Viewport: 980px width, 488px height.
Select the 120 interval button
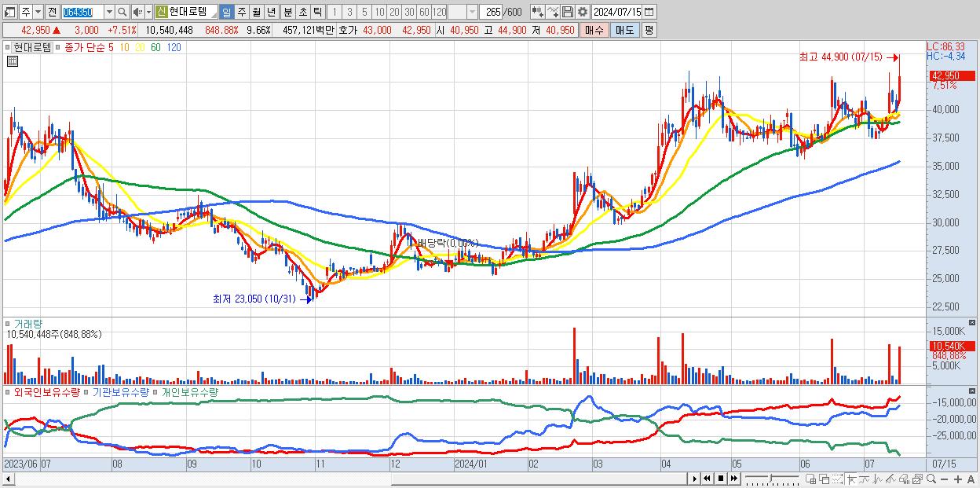pos(440,12)
